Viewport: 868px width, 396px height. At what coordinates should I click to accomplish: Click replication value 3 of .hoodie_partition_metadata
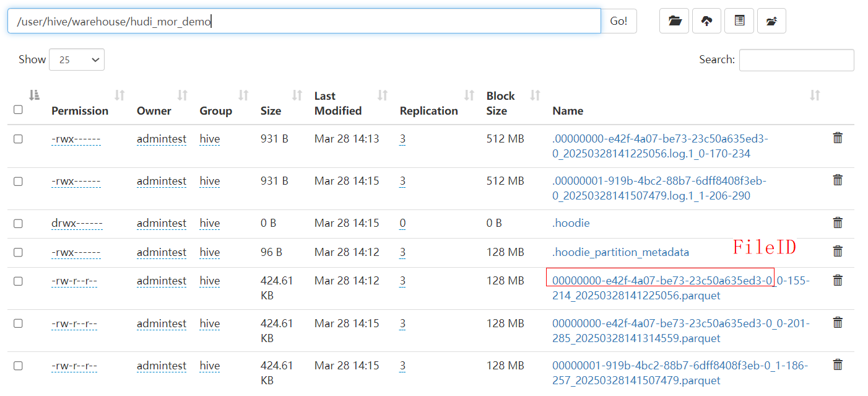402,252
